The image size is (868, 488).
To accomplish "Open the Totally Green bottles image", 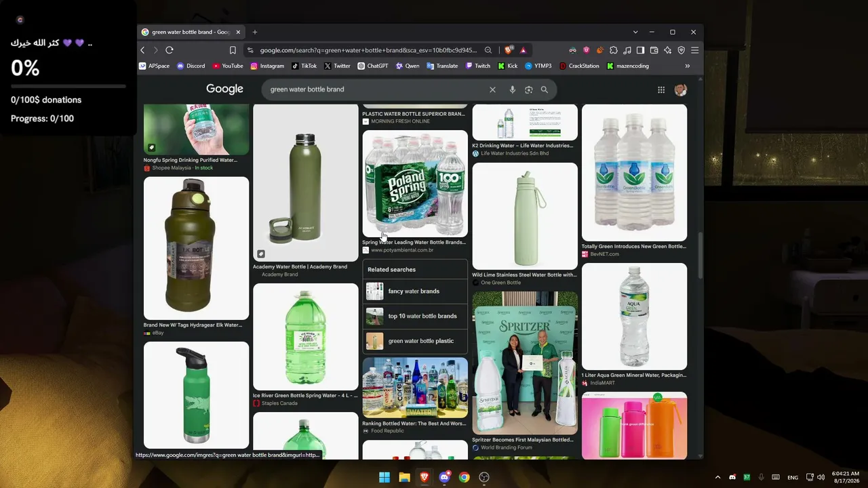I will tap(634, 173).
